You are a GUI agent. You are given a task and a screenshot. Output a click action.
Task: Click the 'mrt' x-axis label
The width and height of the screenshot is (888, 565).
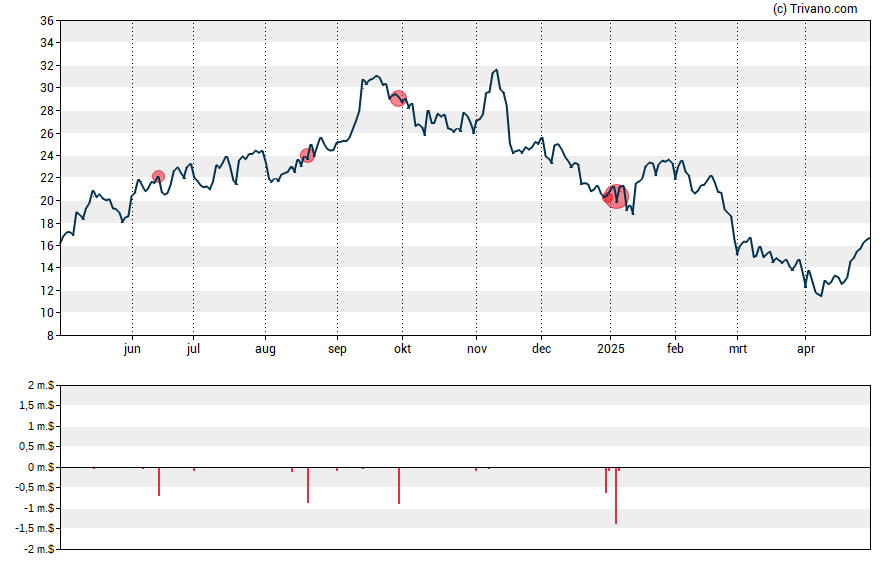coord(737,349)
